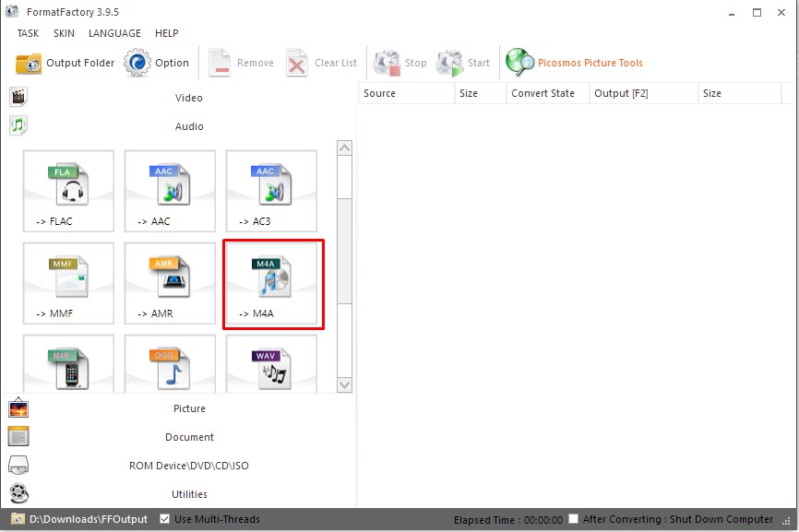Open the LANGUAGE menu

(114, 33)
